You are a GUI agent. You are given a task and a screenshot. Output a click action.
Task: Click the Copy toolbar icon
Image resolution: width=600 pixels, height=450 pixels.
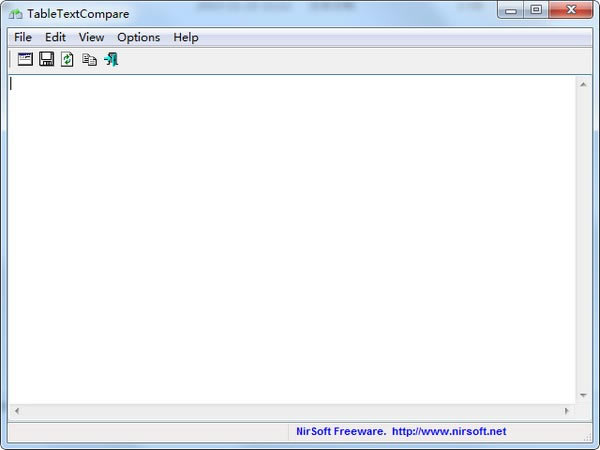click(90, 60)
